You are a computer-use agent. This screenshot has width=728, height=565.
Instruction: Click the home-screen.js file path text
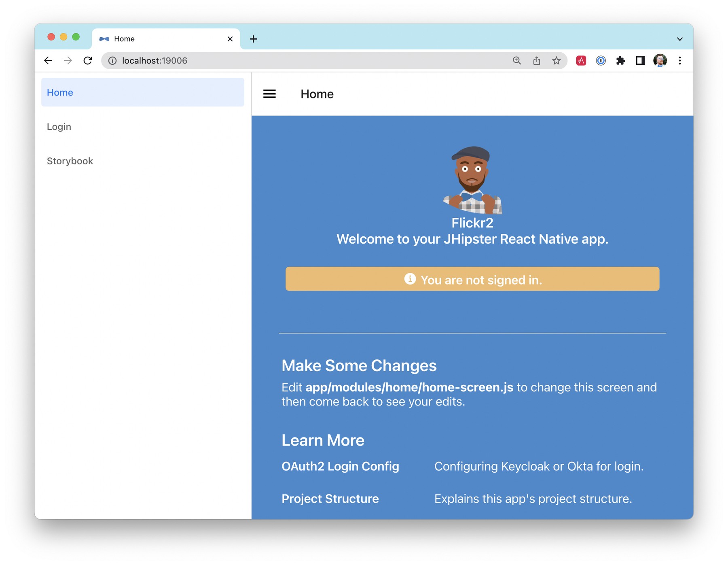[x=409, y=387]
